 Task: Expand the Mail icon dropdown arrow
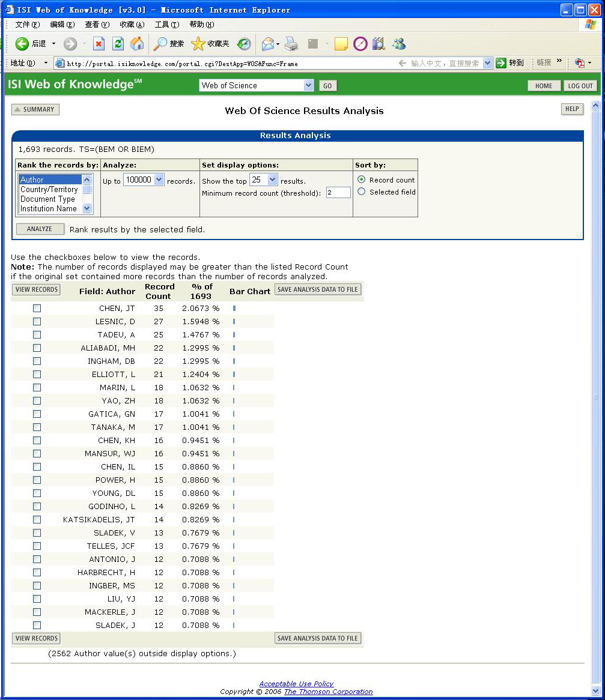point(278,44)
